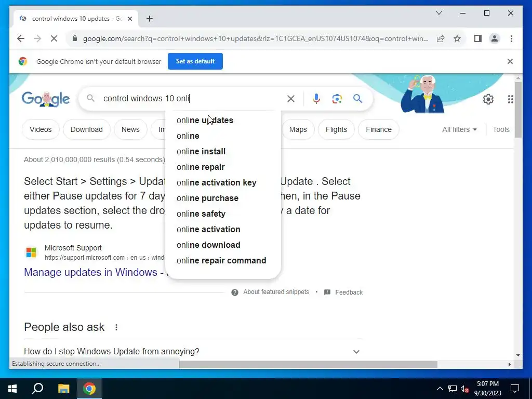532x399 pixels.
Task: Open Windows Start menu
Action: (12, 389)
